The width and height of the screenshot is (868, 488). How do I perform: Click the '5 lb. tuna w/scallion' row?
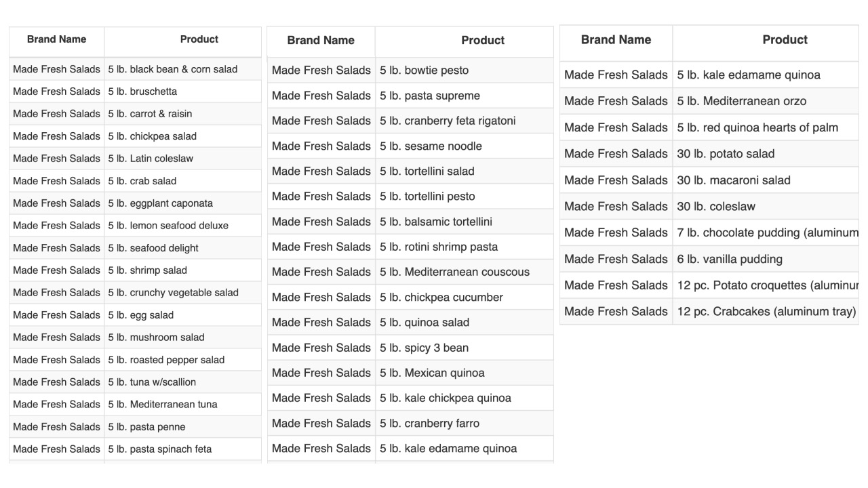coord(135,382)
